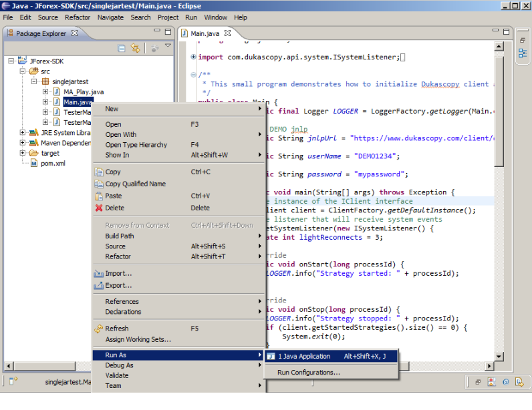Minimize the Package Explorer panel

[157, 31]
